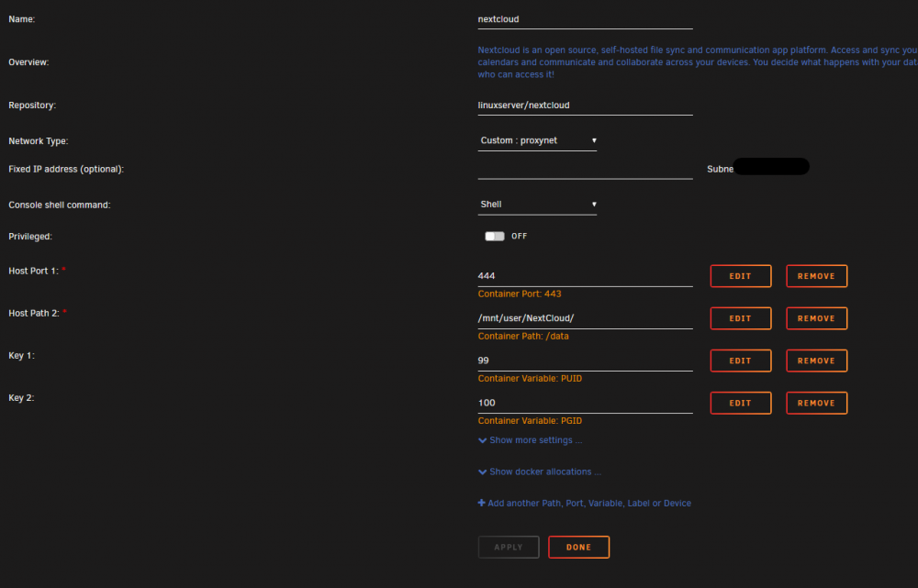Add another Path, Port, Variable, Label or Device
Image resolution: width=918 pixels, height=588 pixels.
pos(584,504)
